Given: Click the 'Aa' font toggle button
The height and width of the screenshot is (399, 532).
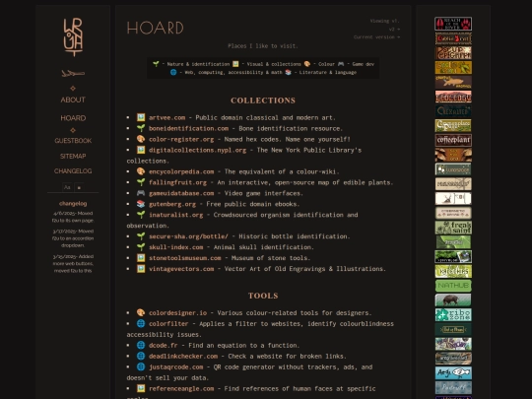Looking at the screenshot, I should [x=67, y=187].
